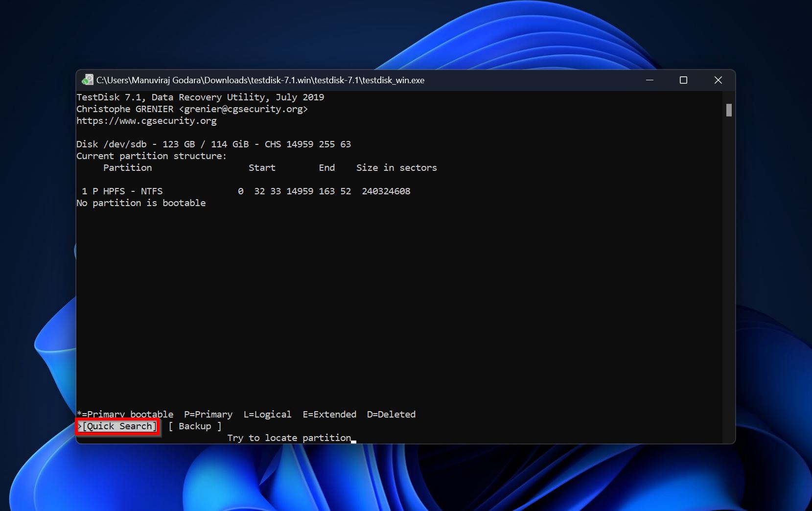Click the 'Size in sectors' column header

coord(396,168)
